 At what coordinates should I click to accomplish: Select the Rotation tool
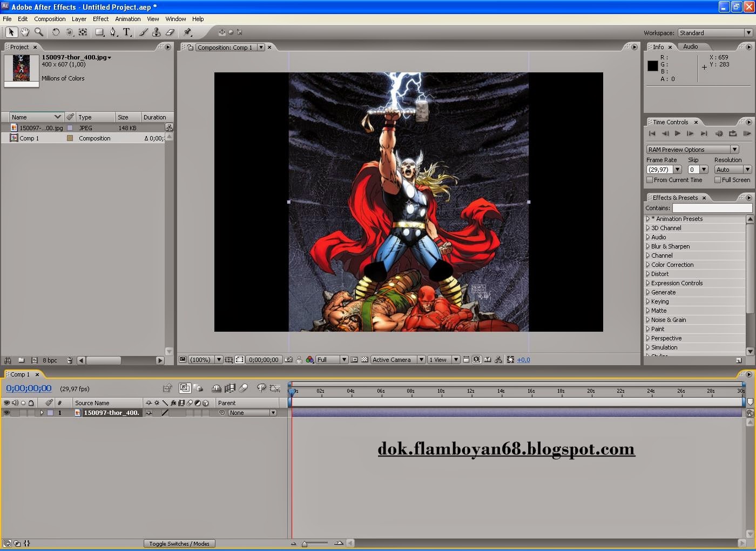[x=56, y=32]
